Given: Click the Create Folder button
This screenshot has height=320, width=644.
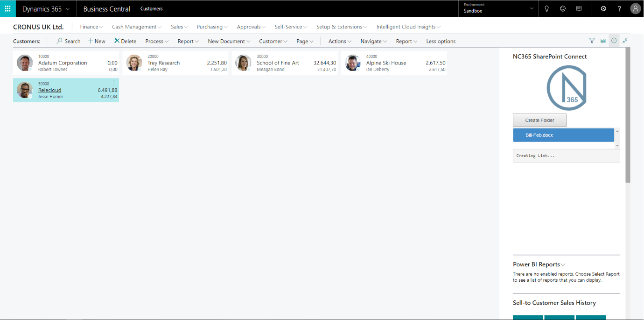Looking at the screenshot, I should [x=539, y=120].
